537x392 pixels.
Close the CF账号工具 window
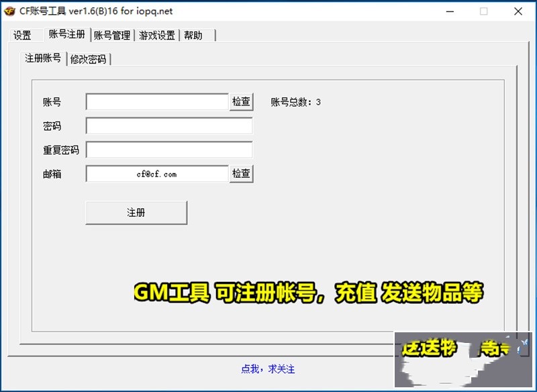tap(518, 11)
